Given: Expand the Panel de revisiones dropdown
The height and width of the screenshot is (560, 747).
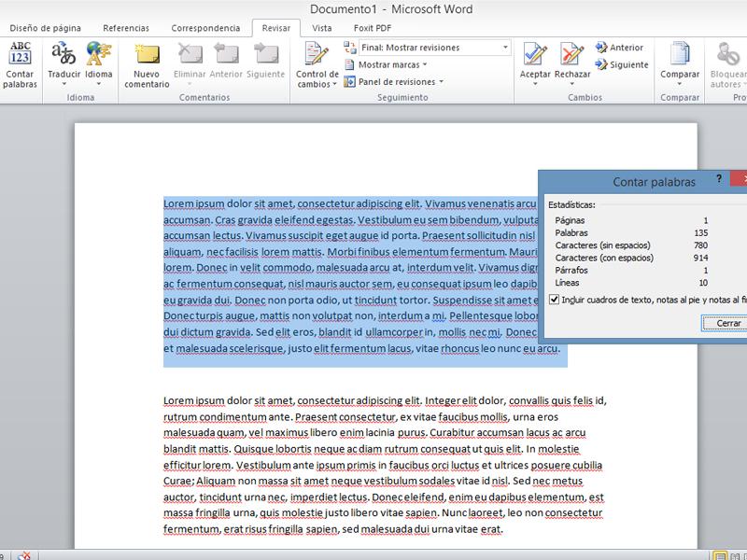Looking at the screenshot, I should pyautogui.click(x=394, y=82).
